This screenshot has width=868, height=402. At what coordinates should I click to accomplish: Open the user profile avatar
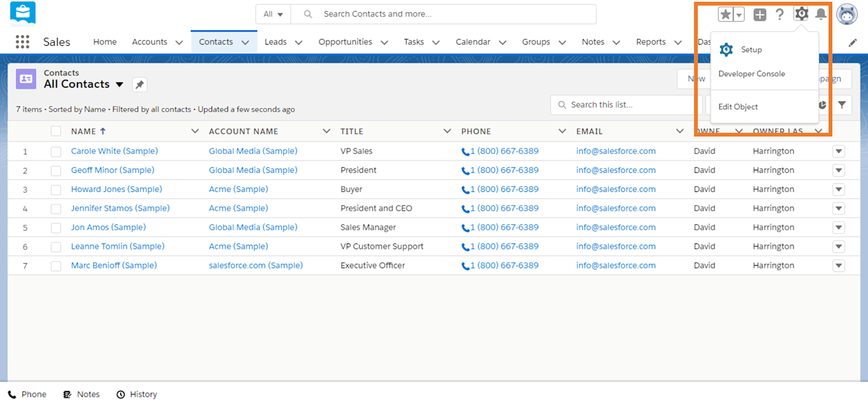847,14
